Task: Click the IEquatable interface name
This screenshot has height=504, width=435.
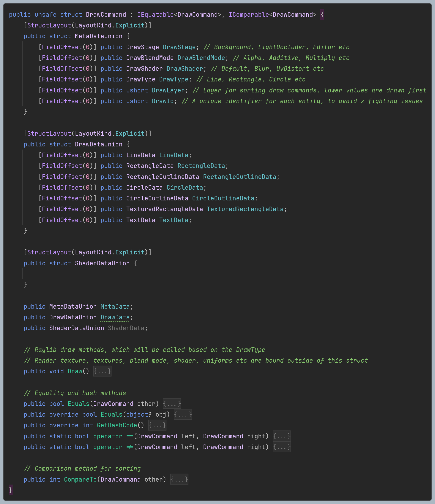Action: [155, 15]
